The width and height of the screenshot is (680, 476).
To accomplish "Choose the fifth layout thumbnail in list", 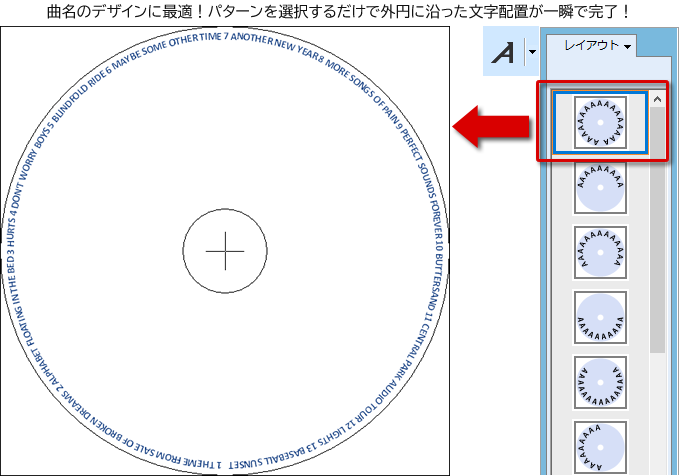I will [600, 384].
